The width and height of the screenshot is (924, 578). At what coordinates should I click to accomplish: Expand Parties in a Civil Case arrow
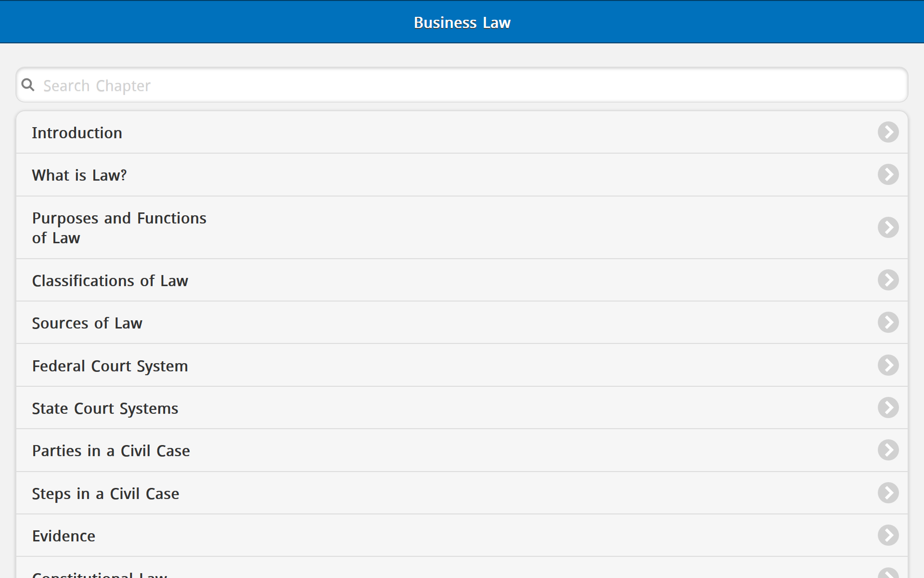[x=888, y=450]
